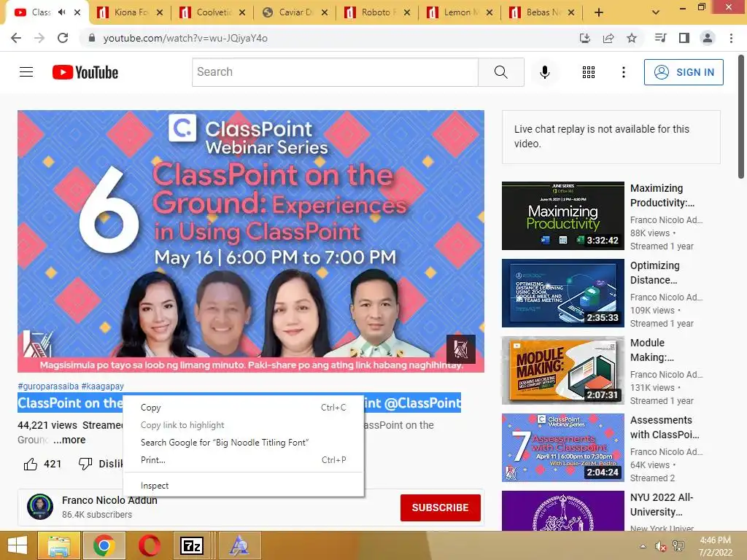Image resolution: width=747 pixels, height=560 pixels.
Task: Open NYU 2022 All-University video thumbnail
Action: click(563, 510)
